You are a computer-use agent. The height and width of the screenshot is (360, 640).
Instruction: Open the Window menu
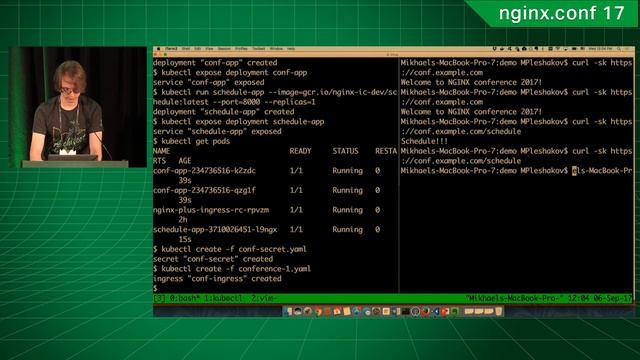(x=276, y=49)
